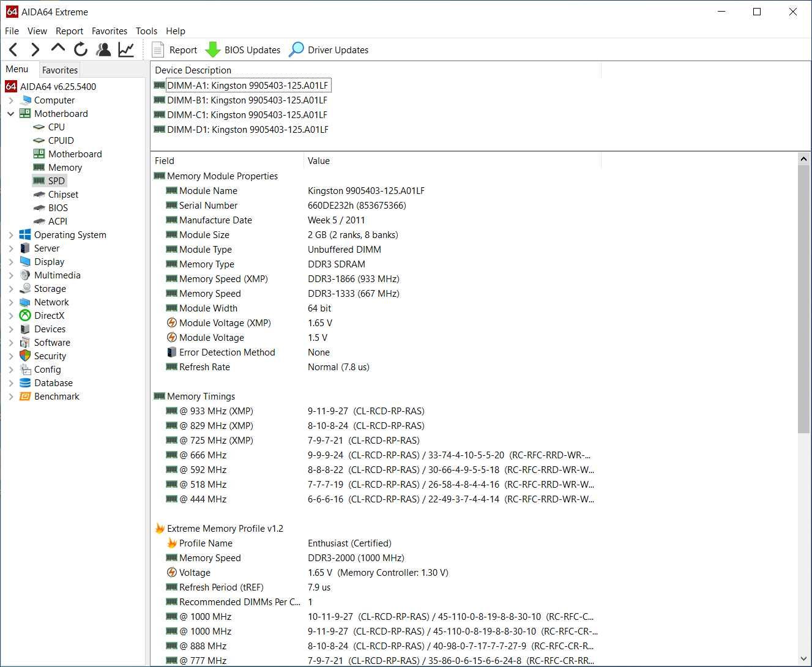Click the Config icon in tree
Screen dimensions: 812x667
coord(25,370)
